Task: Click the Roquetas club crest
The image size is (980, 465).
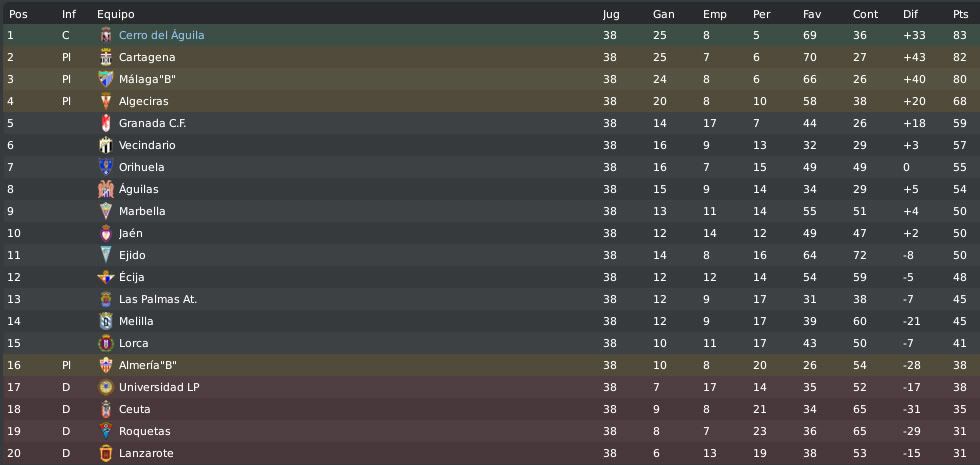Action: (x=106, y=431)
